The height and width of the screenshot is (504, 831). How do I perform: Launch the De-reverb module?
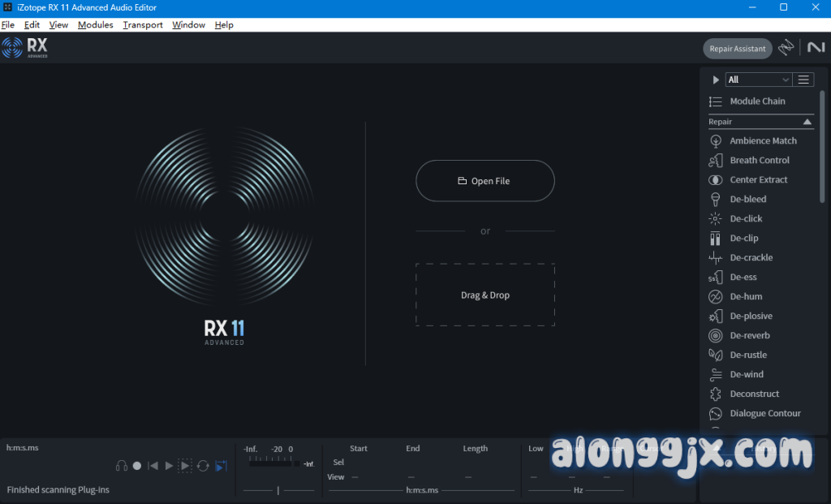[x=749, y=335]
